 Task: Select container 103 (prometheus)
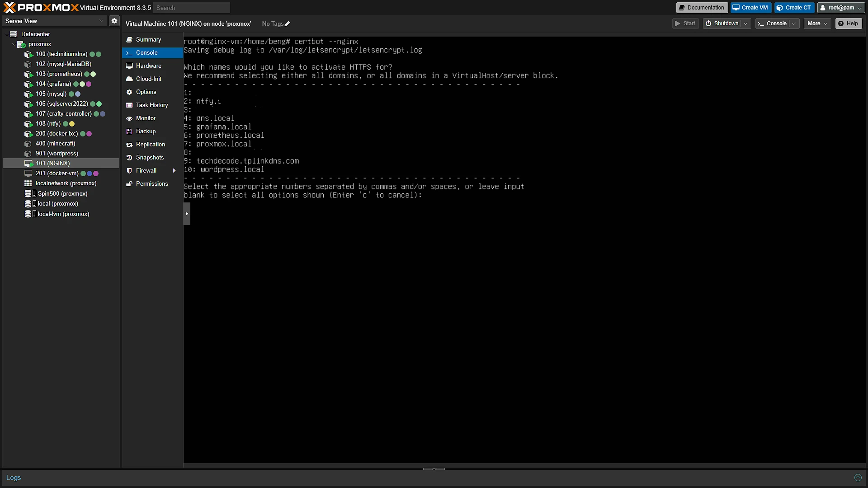pyautogui.click(x=59, y=74)
